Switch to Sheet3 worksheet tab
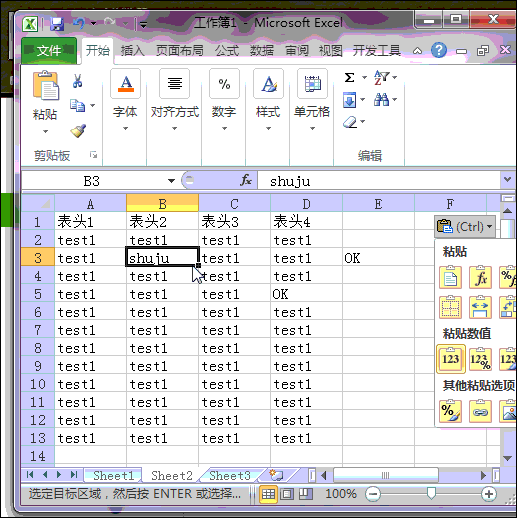The width and height of the screenshot is (517, 518). pos(230,475)
